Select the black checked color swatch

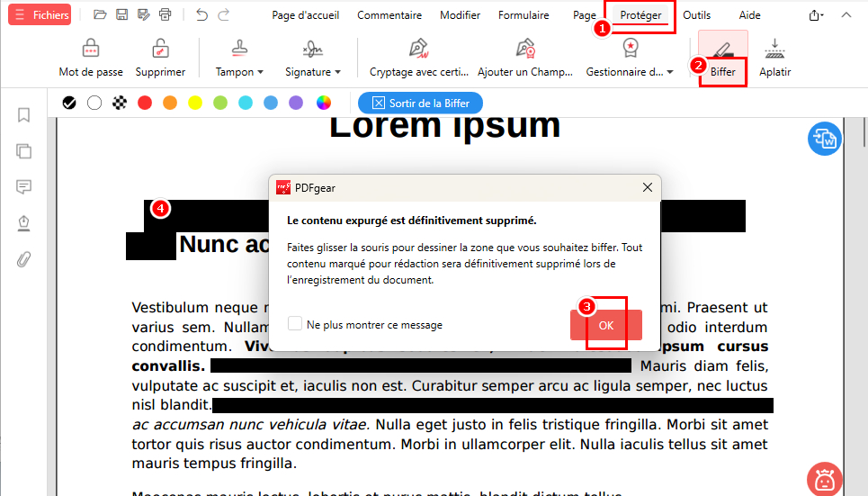69,104
